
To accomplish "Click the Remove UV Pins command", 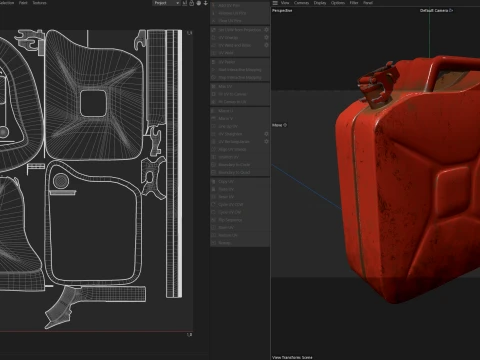I will click(x=240, y=13).
